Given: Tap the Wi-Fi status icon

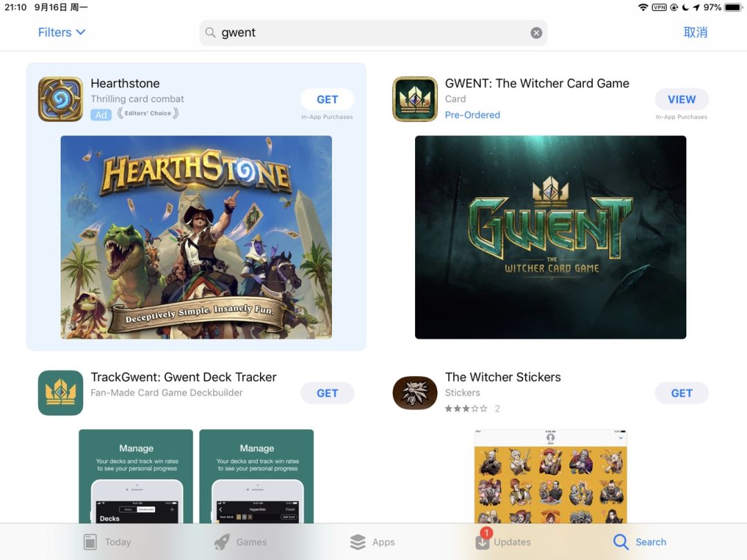Looking at the screenshot, I should point(643,7).
